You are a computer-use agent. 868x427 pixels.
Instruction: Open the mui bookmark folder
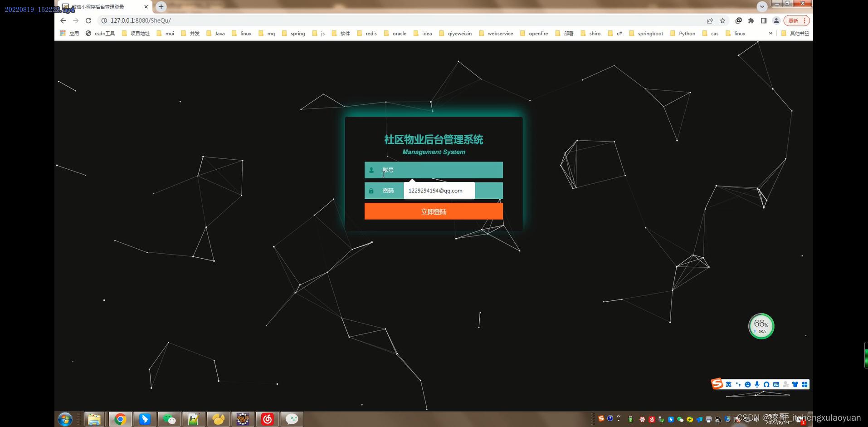(x=165, y=33)
